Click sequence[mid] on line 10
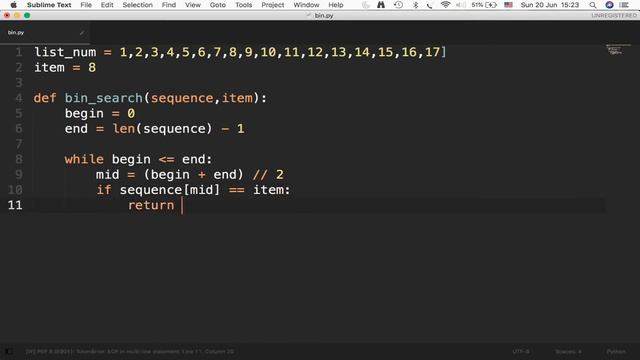 pyautogui.click(x=170, y=190)
